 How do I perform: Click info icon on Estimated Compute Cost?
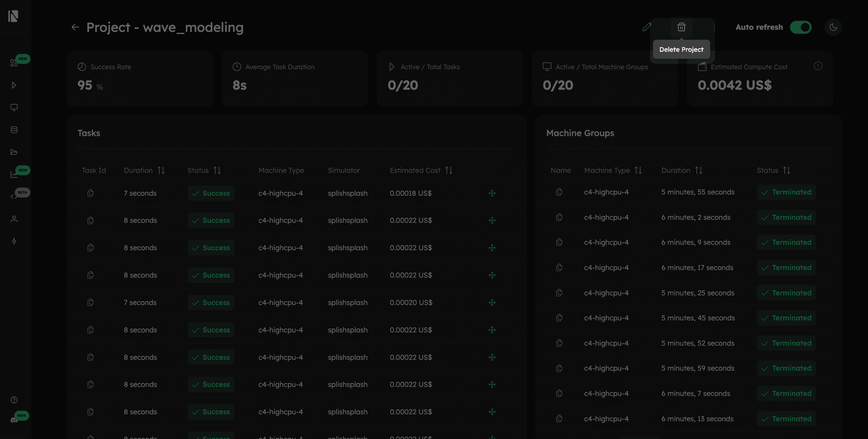point(818,66)
